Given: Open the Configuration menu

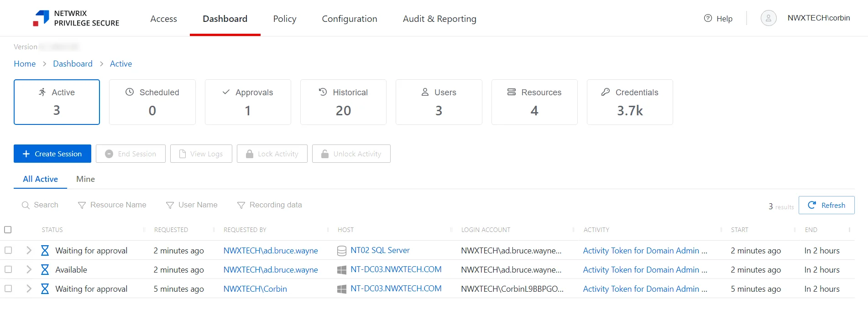Looking at the screenshot, I should click(x=350, y=19).
